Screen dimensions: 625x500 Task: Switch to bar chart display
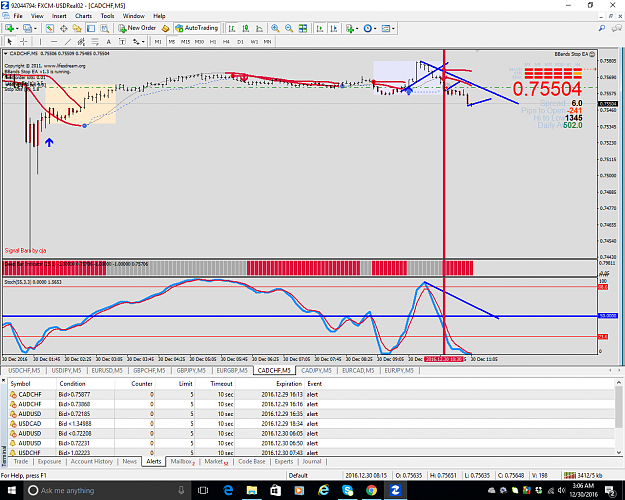pos(232,28)
